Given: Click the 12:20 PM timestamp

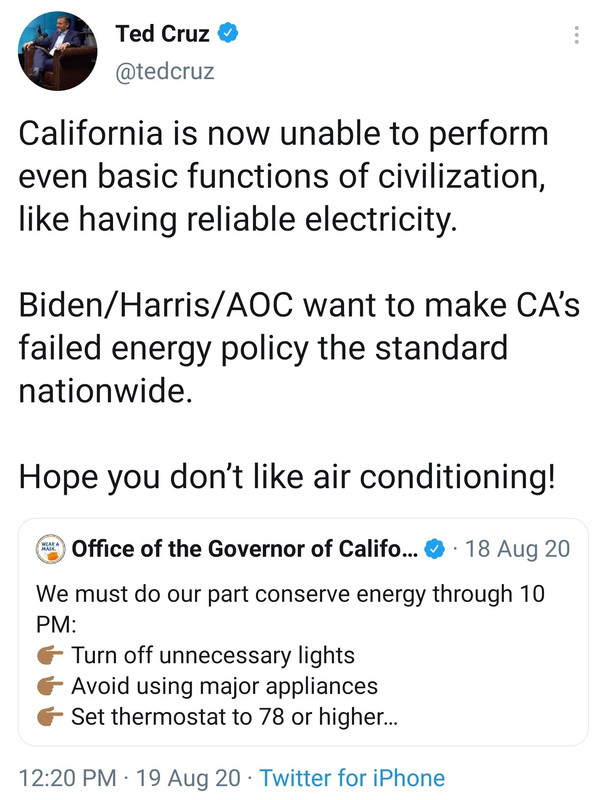Looking at the screenshot, I should [x=67, y=777].
